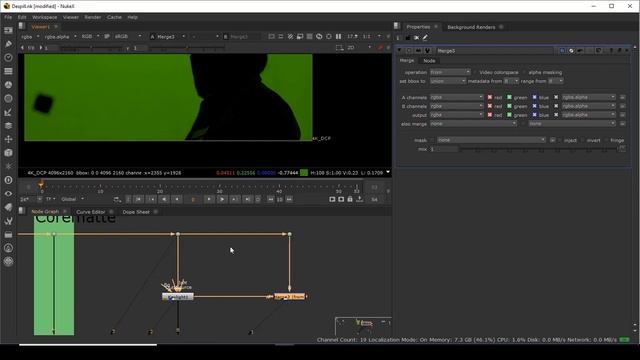Open the Color nodes toolbar icon

pos(8,84)
